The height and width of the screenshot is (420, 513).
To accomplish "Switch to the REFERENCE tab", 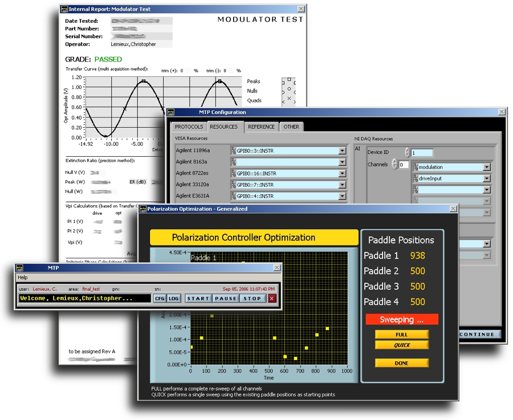I will (x=261, y=127).
